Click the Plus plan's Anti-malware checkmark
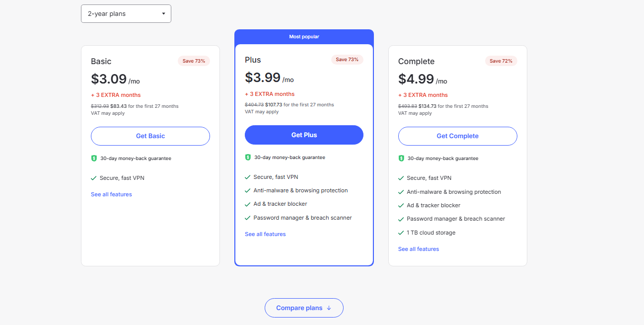This screenshot has width=644, height=325. (x=247, y=190)
